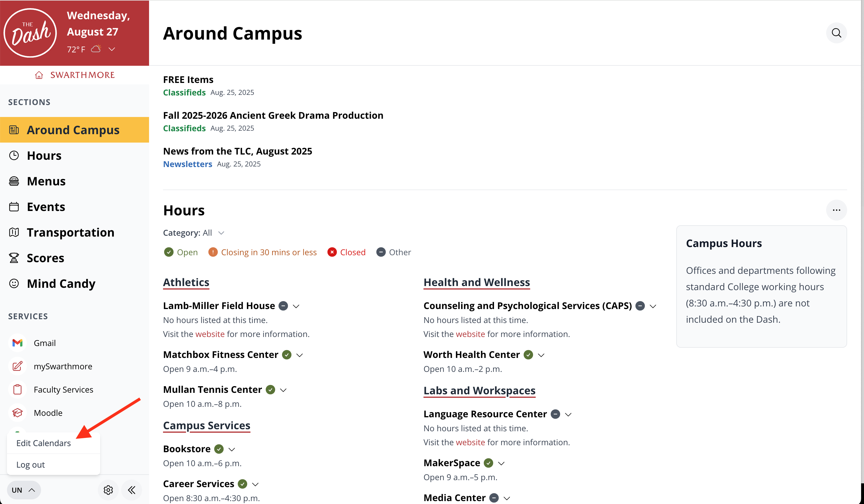Image resolution: width=864 pixels, height=504 pixels.
Task: Visit Language Resource Center website link
Action: [x=470, y=442]
